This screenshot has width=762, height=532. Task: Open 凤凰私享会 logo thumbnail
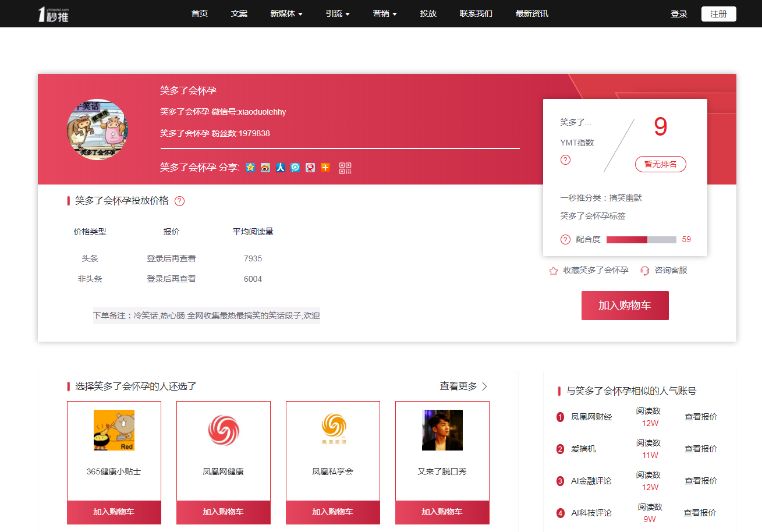(333, 430)
